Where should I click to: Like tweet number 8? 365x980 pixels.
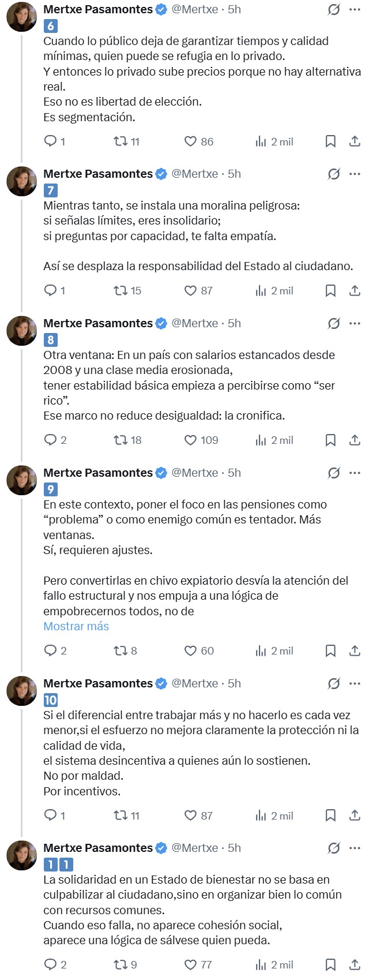pos(192,440)
